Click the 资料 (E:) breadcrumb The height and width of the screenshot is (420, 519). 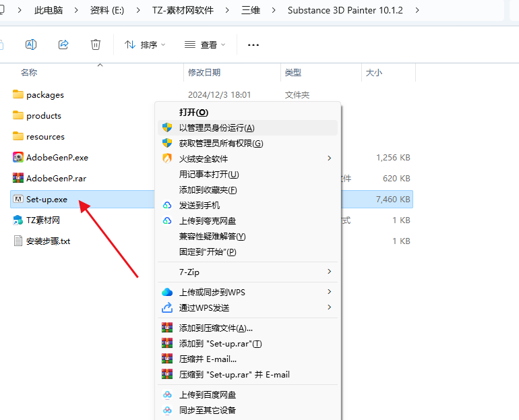tap(107, 10)
